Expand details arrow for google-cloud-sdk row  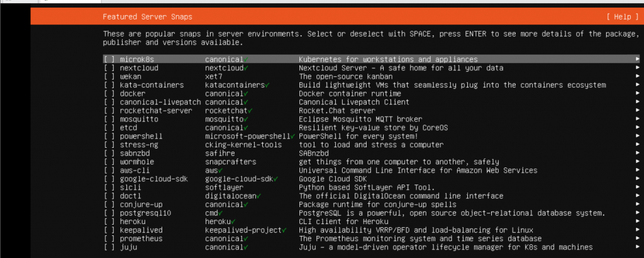tap(638, 179)
